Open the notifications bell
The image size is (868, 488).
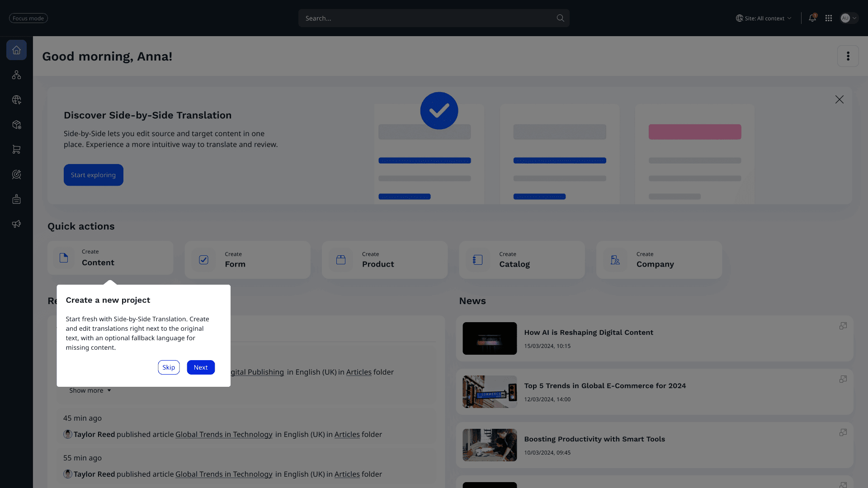[812, 18]
